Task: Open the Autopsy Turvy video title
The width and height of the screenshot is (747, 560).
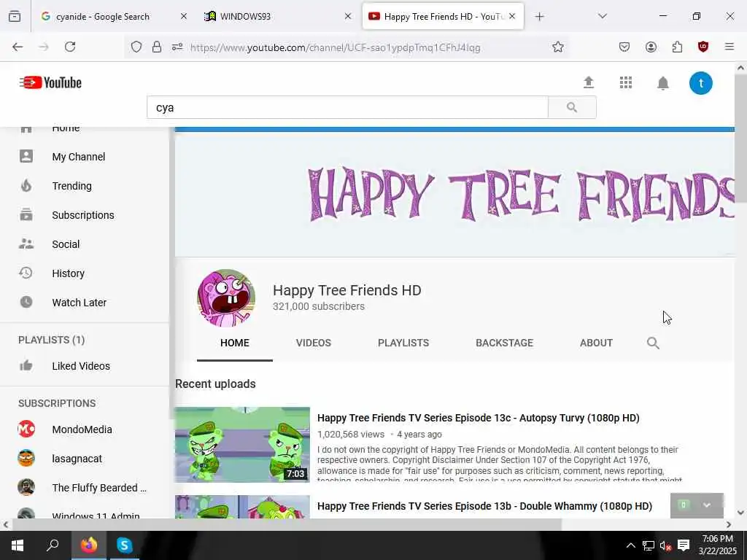Action: pyautogui.click(x=479, y=418)
